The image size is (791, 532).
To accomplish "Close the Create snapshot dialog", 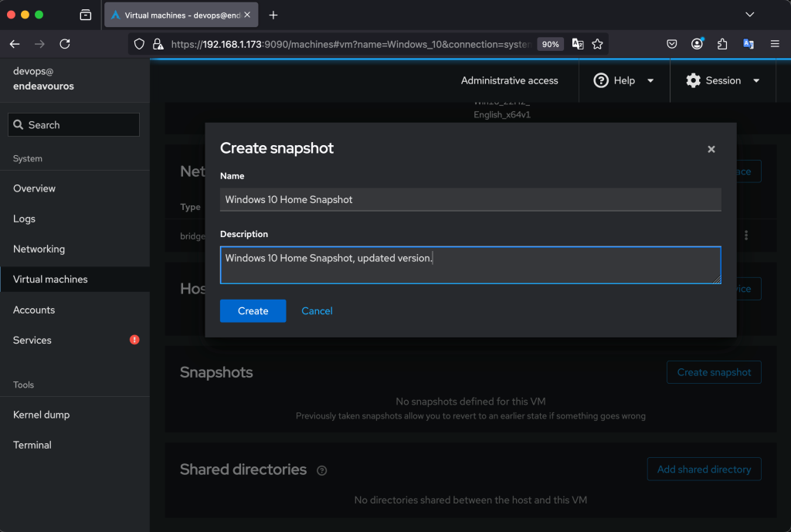I will 711,149.
